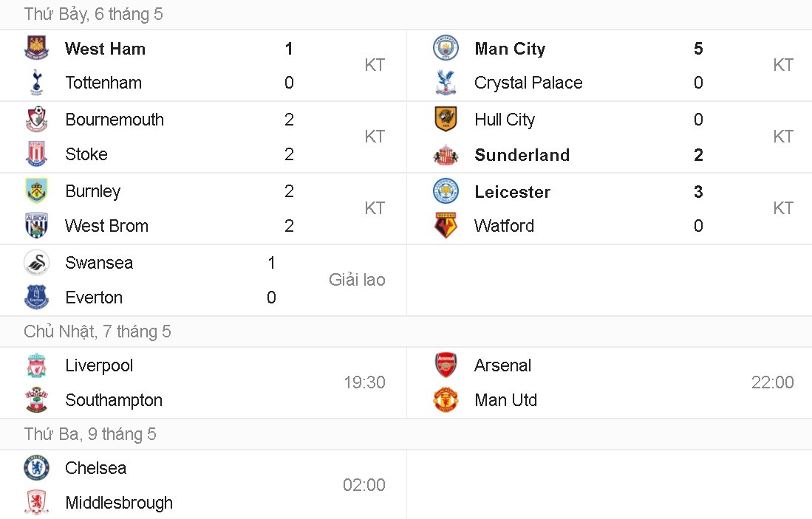Open the Bournemouth vs Stoke match row
This screenshot has height=519, width=812.
coord(203,137)
